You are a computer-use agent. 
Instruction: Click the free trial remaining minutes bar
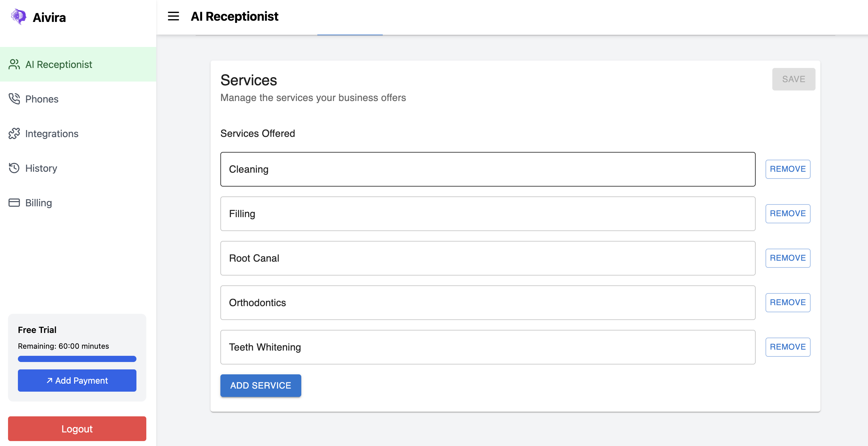77,359
